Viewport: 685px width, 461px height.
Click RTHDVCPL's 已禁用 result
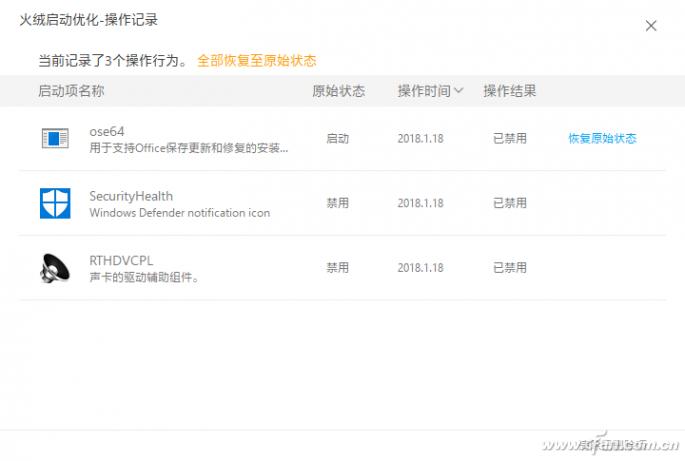click(510, 268)
